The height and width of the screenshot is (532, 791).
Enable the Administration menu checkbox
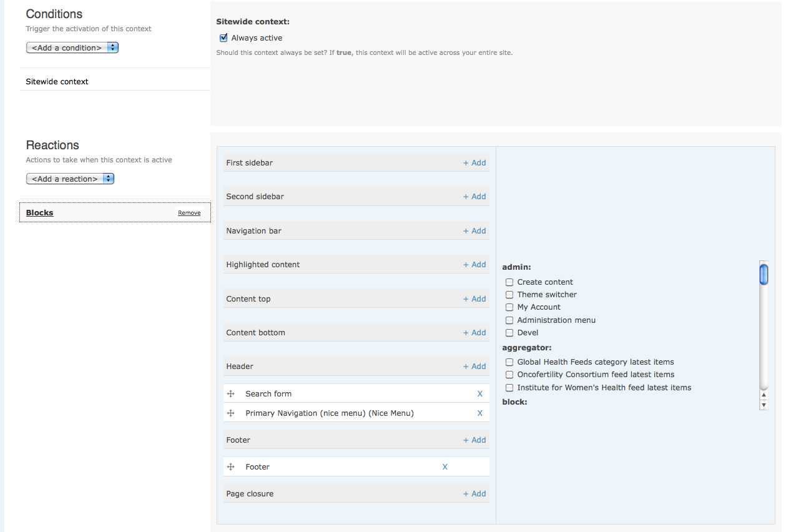509,320
